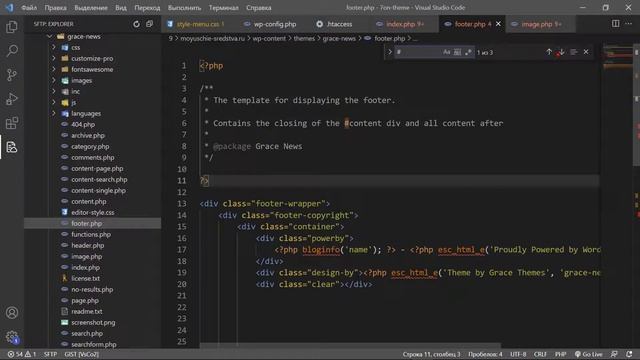Open the Run and Debug view
This screenshot has width=640, height=360.
click(x=12, y=99)
